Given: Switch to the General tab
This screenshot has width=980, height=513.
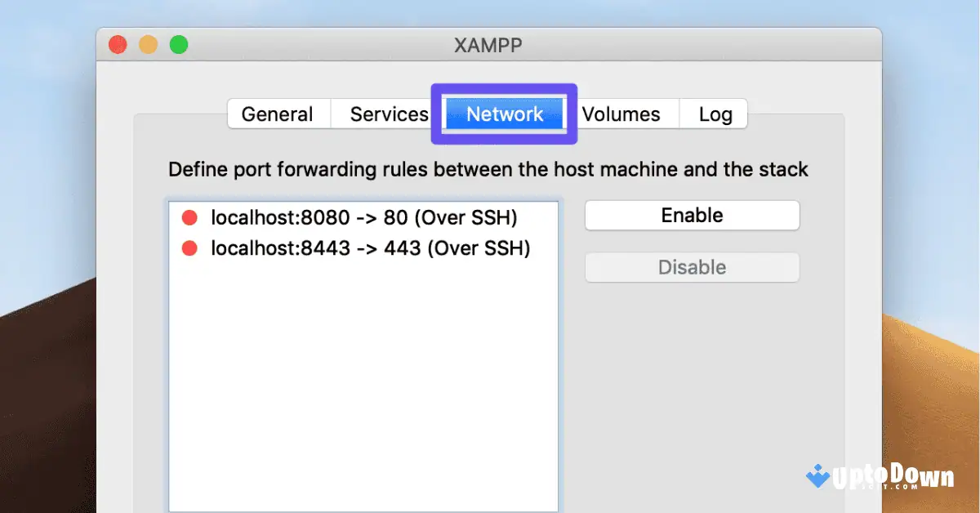Looking at the screenshot, I should [278, 114].
